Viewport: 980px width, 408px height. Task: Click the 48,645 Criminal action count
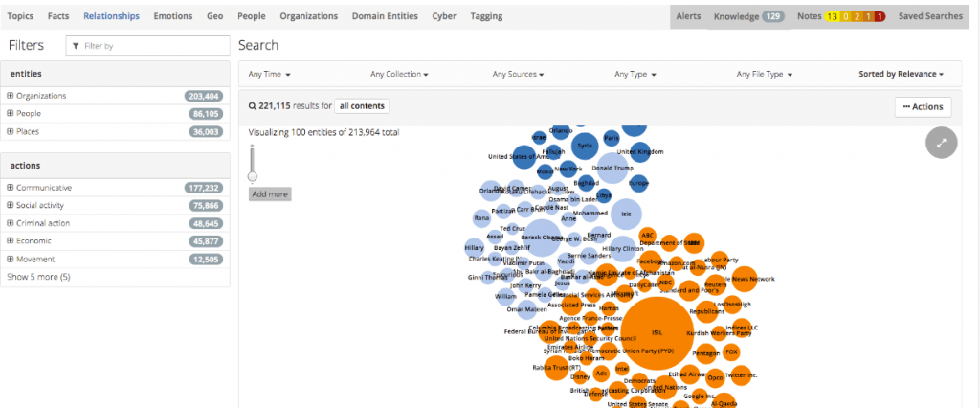pos(207,223)
